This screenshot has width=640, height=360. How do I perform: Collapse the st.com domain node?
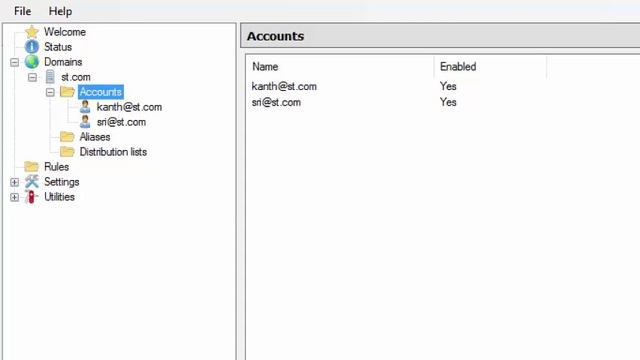[x=32, y=77]
